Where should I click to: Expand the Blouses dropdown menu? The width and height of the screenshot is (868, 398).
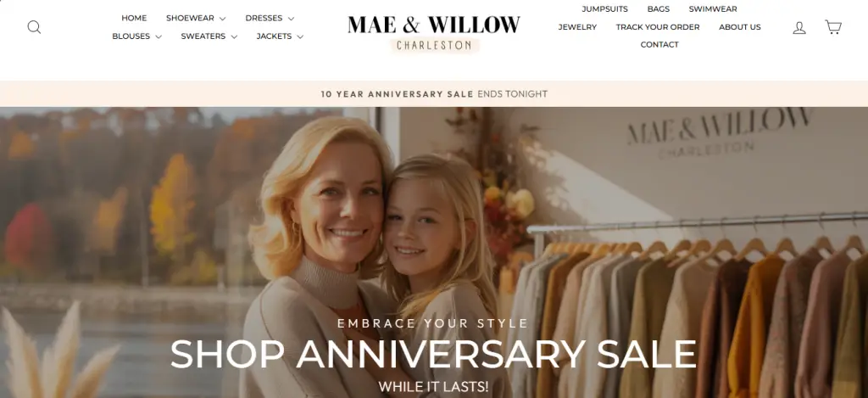pyautogui.click(x=136, y=36)
